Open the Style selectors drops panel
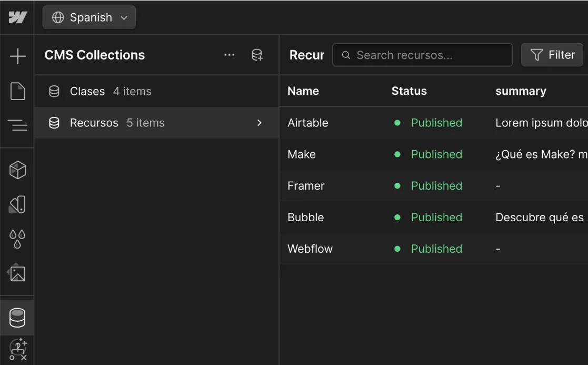The height and width of the screenshot is (365, 588). coord(17,239)
